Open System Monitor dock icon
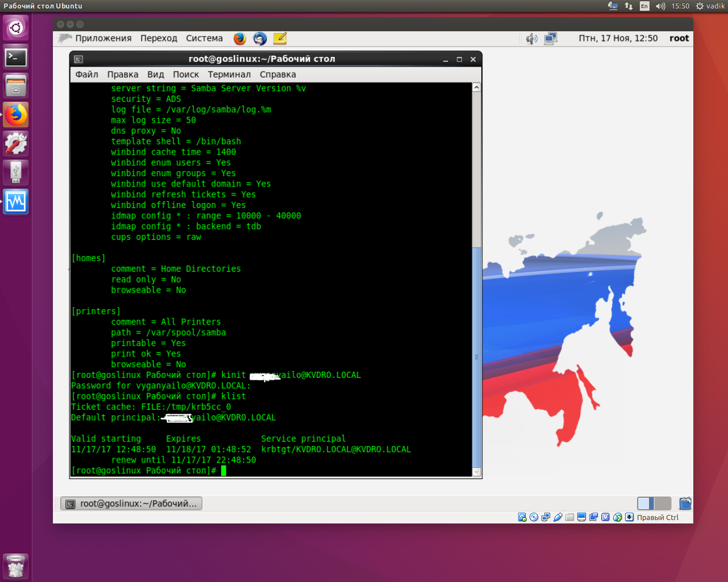 click(x=16, y=202)
